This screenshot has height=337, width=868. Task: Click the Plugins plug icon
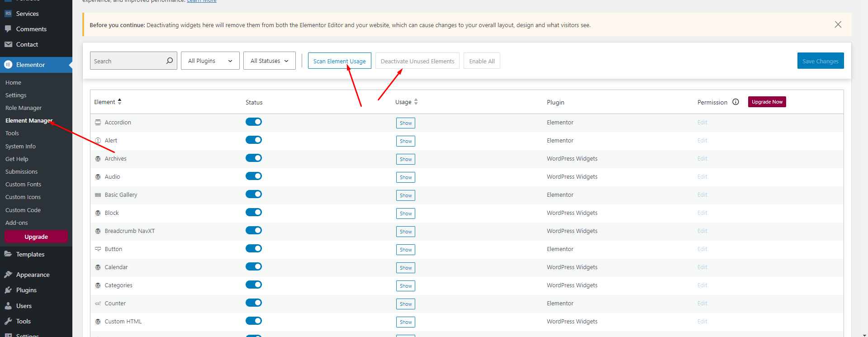click(8, 290)
